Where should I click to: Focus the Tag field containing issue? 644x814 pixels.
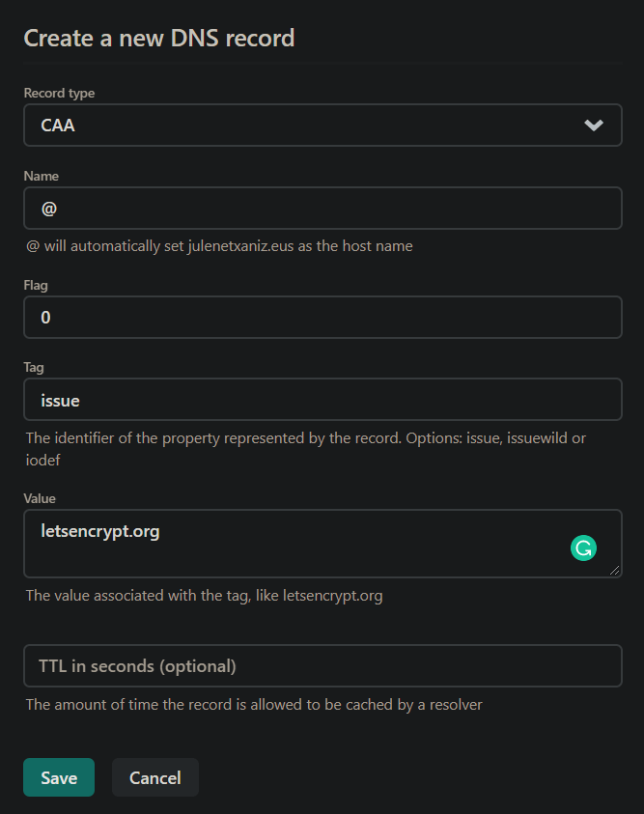click(x=322, y=400)
